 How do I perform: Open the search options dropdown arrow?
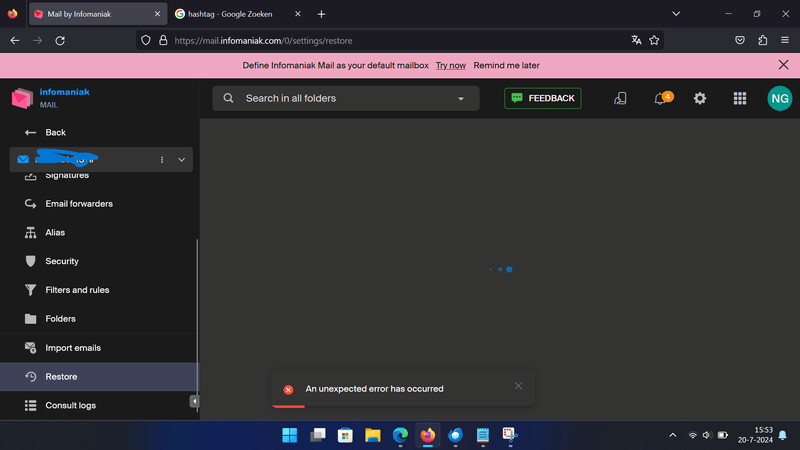tap(461, 98)
